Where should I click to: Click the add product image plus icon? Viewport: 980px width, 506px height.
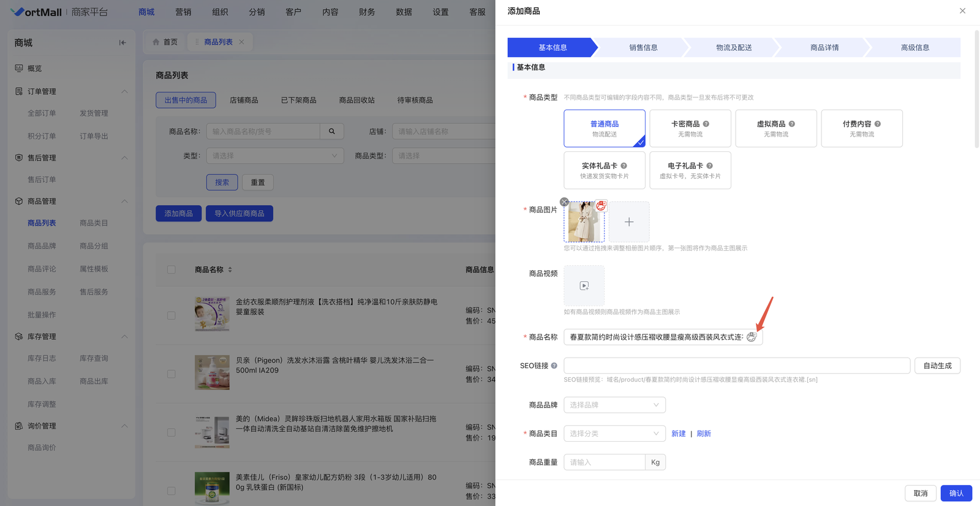click(x=628, y=222)
